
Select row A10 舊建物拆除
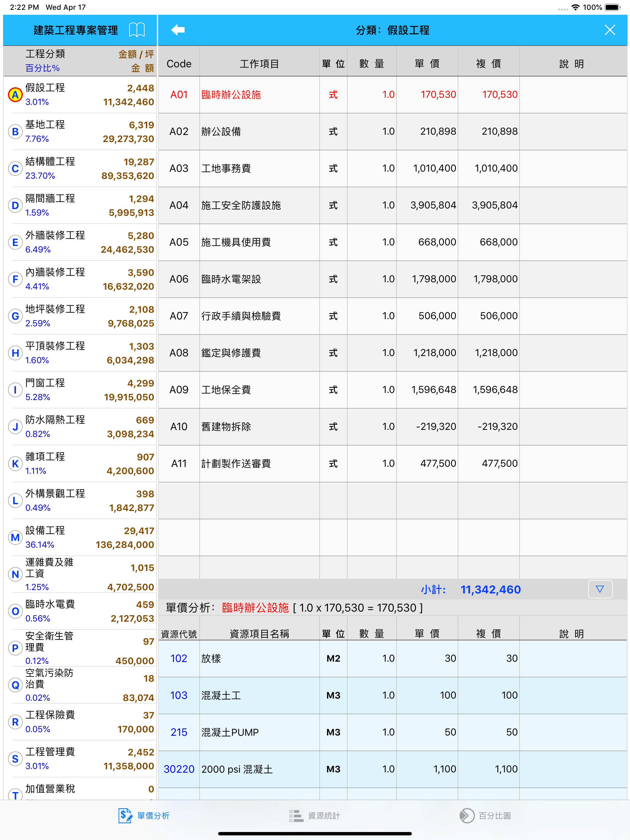pos(393,426)
